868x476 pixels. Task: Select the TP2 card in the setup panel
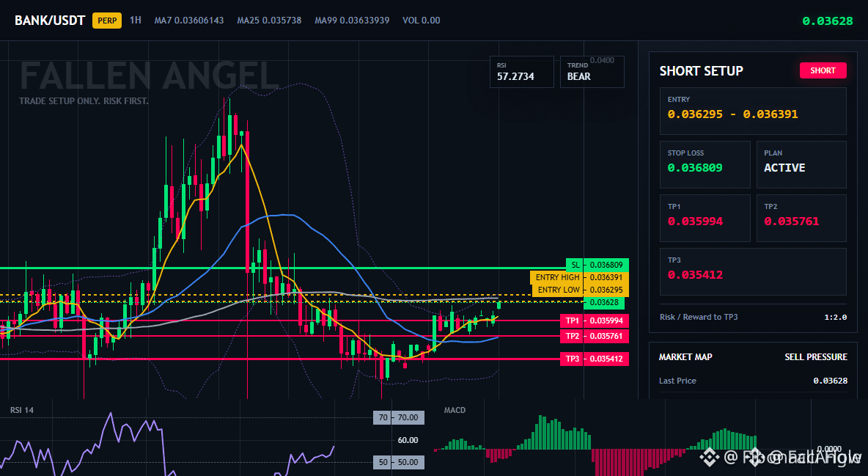801,218
